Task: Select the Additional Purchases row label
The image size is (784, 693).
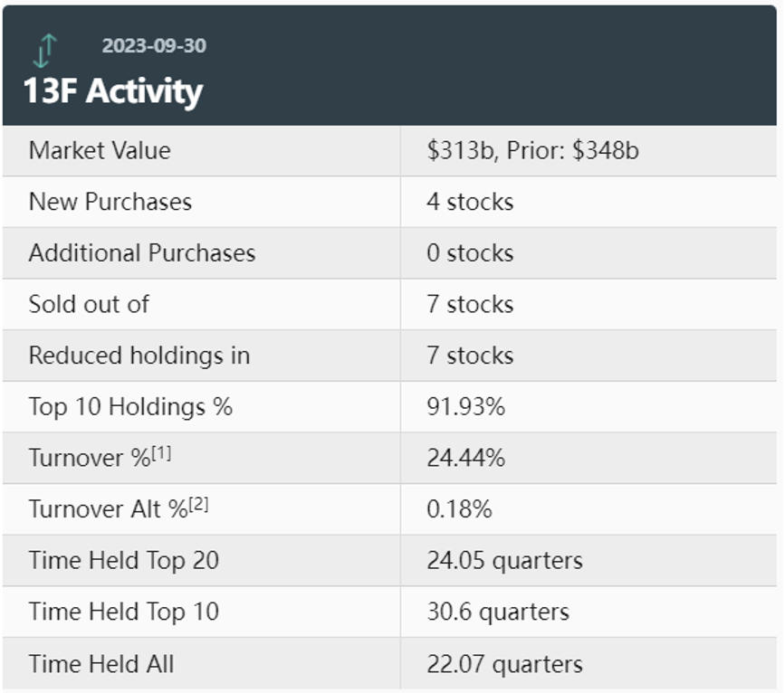Action: 142,252
